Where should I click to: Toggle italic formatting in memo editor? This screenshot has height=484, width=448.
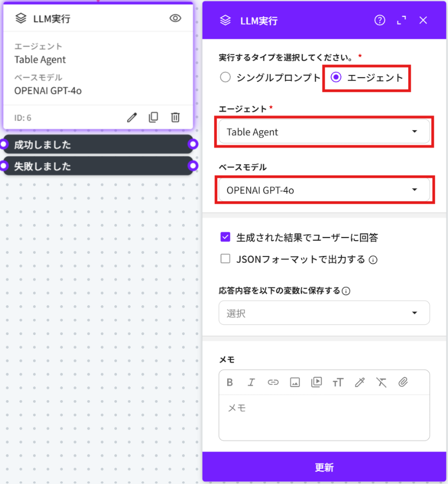click(251, 382)
